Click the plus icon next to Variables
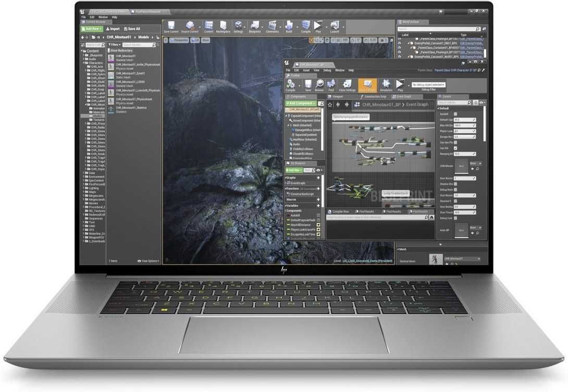This screenshot has width=568, height=392. coord(318,206)
